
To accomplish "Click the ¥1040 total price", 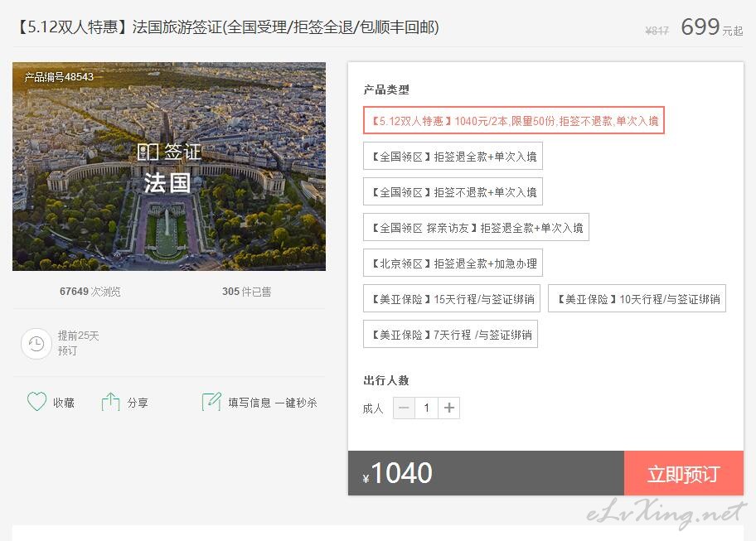I will pyautogui.click(x=397, y=473).
